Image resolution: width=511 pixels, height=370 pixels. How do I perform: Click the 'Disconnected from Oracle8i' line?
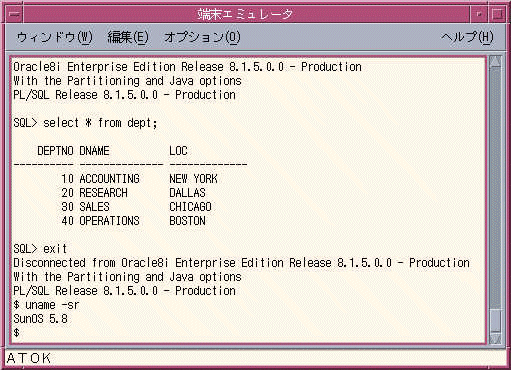241,263
